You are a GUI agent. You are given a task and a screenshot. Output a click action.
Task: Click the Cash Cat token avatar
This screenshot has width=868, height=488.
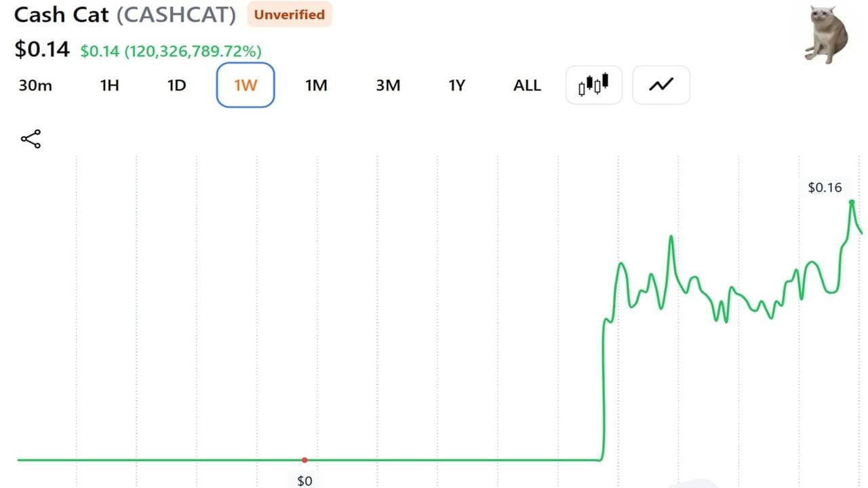click(827, 34)
